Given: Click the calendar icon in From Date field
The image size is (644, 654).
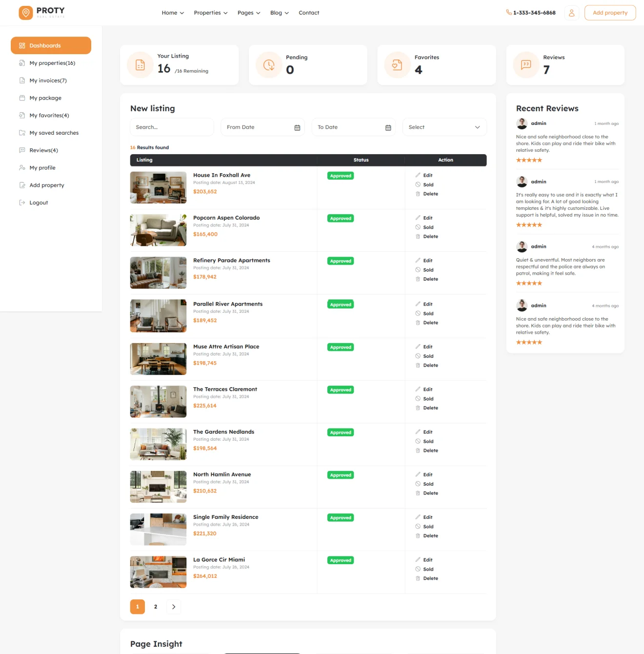Looking at the screenshot, I should point(297,127).
